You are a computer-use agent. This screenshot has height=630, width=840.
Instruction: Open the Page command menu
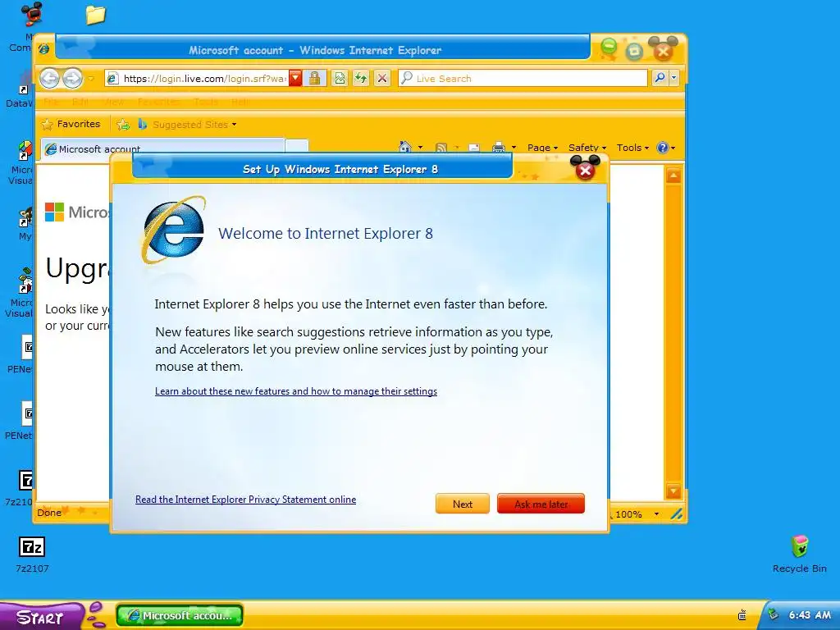[x=543, y=148]
